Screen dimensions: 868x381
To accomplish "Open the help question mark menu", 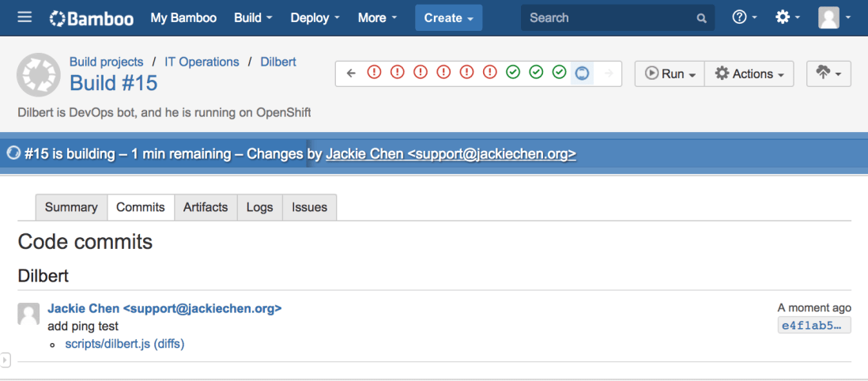I will tap(745, 17).
